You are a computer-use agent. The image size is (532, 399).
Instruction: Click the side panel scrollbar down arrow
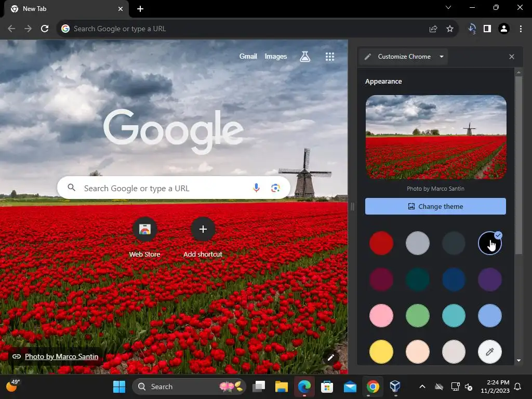pos(519,361)
